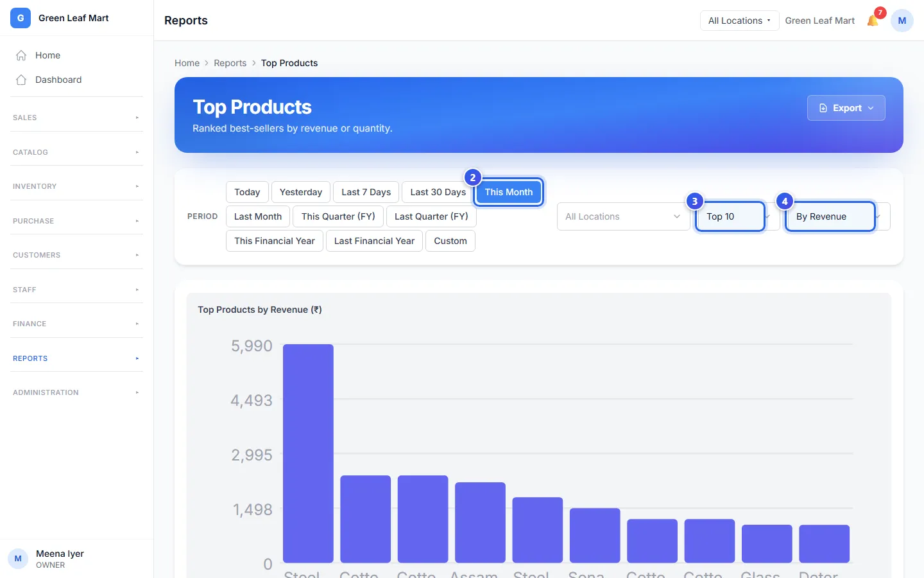Click the tallest bar in the chart
This screenshot has height=578, width=924.
[x=308, y=453]
